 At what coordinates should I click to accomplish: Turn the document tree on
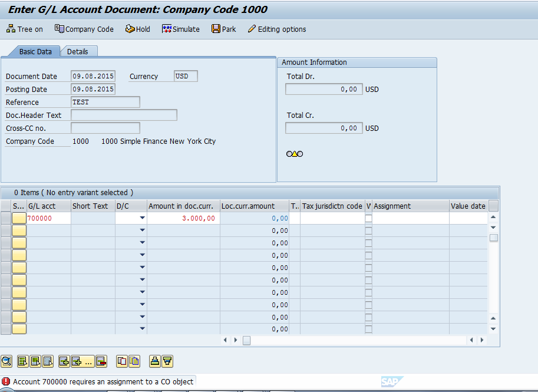(24, 29)
